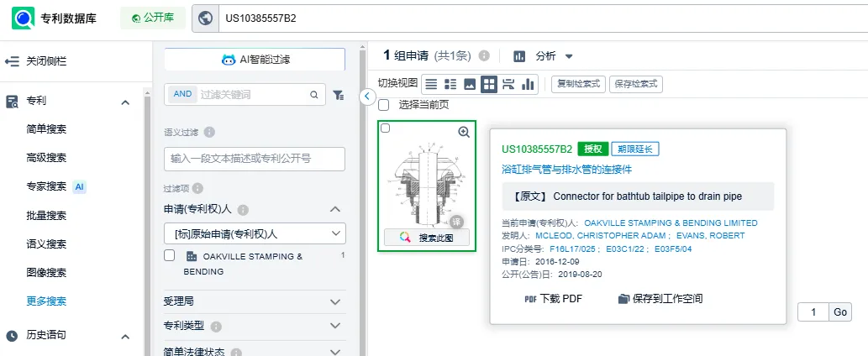Open 高级搜索 in the sidebar
This screenshot has width=868, height=356.
coord(46,158)
